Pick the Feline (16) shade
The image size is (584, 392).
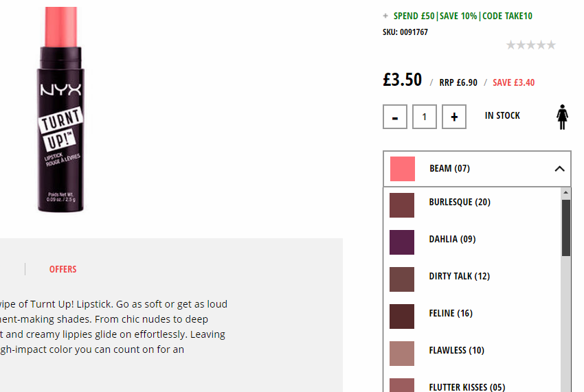[472, 316]
